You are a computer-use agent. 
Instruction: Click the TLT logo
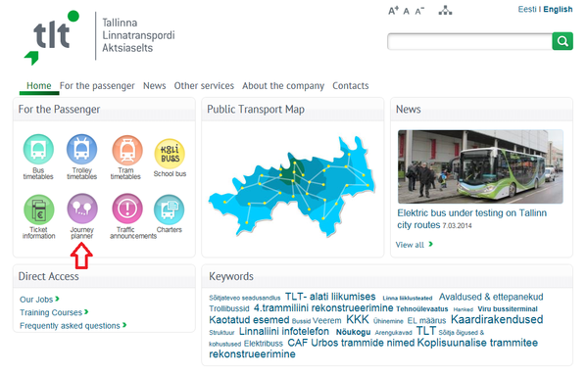pyautogui.click(x=52, y=37)
